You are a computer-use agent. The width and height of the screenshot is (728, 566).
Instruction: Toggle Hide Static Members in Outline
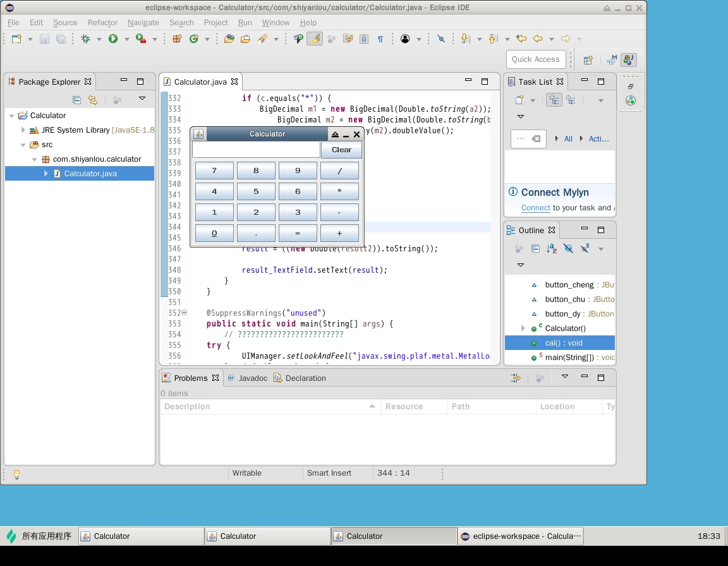[x=585, y=249]
